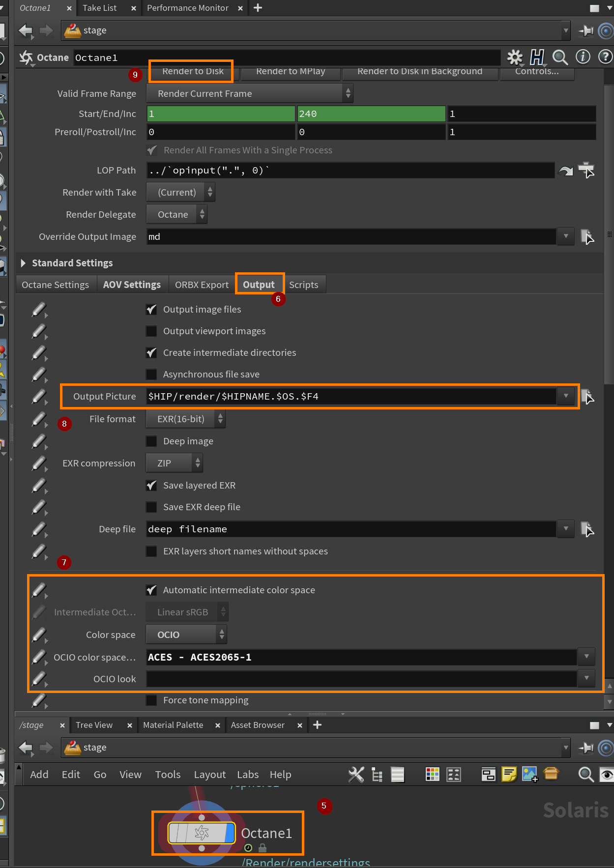This screenshot has width=614, height=868.
Task: Open the Layout menu in network editor
Action: coord(210,775)
